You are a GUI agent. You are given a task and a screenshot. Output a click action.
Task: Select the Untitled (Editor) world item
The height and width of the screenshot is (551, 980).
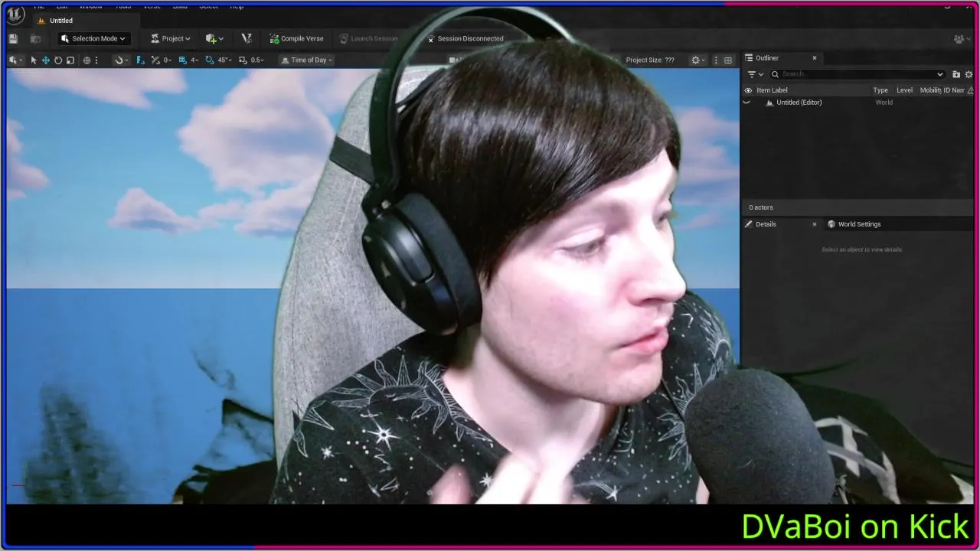click(x=799, y=103)
